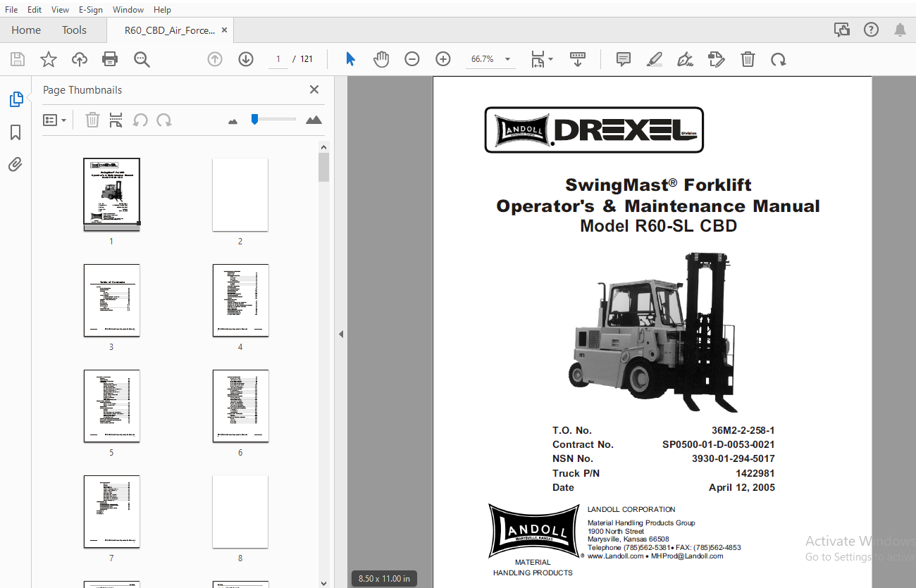The height and width of the screenshot is (588, 916).
Task: Open the Sign document pen tool
Action: tap(685, 59)
